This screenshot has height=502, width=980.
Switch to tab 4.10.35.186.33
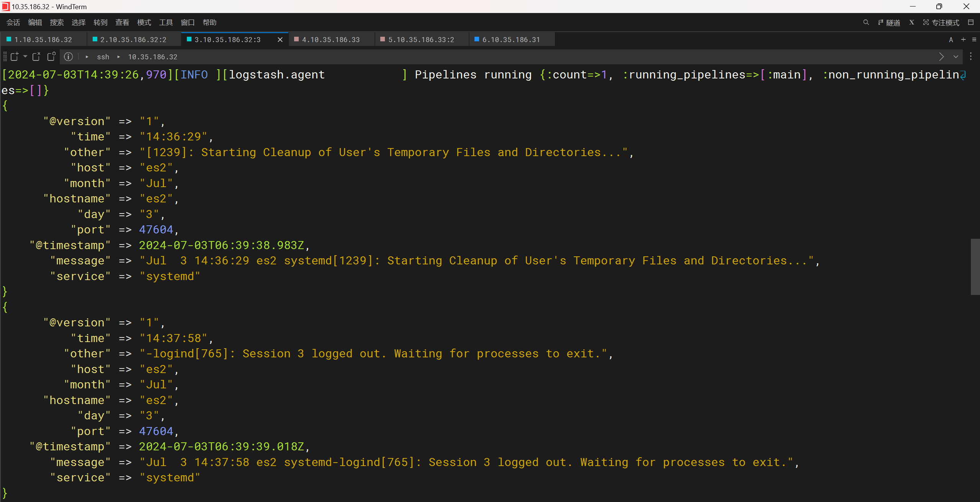pos(331,39)
